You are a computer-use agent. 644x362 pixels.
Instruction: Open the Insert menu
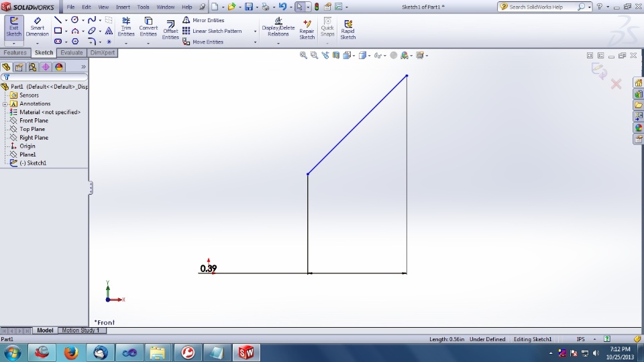tap(123, 7)
